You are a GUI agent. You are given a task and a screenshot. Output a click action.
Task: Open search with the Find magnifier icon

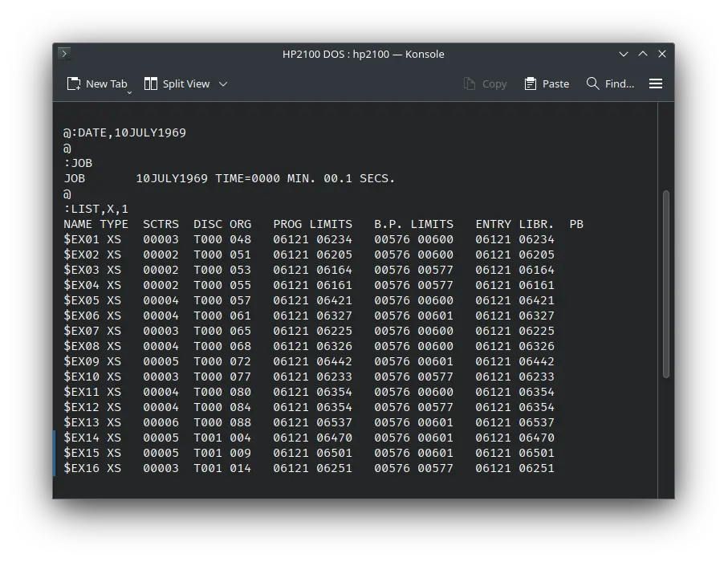[x=592, y=83]
